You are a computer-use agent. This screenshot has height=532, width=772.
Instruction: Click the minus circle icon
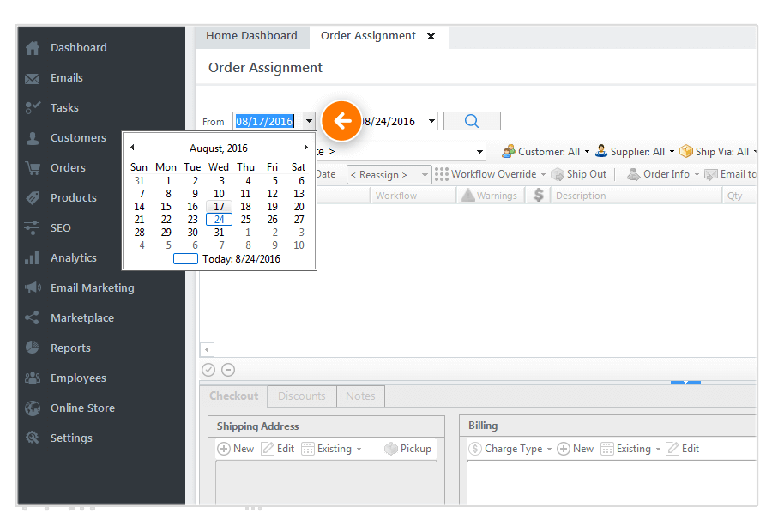[x=228, y=370]
